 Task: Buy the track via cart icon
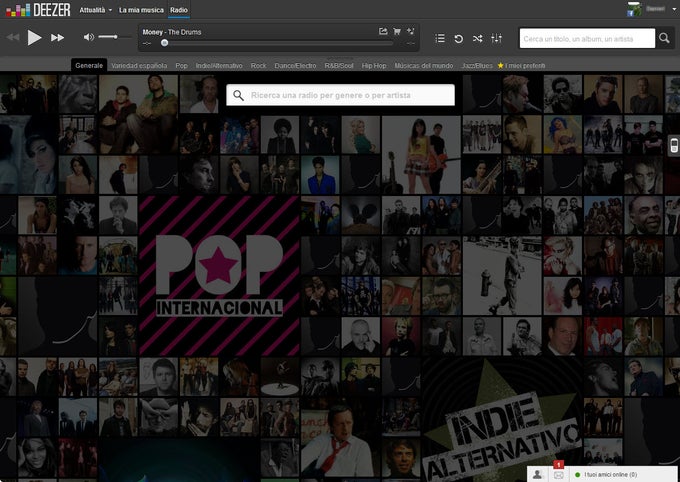pyautogui.click(x=396, y=31)
